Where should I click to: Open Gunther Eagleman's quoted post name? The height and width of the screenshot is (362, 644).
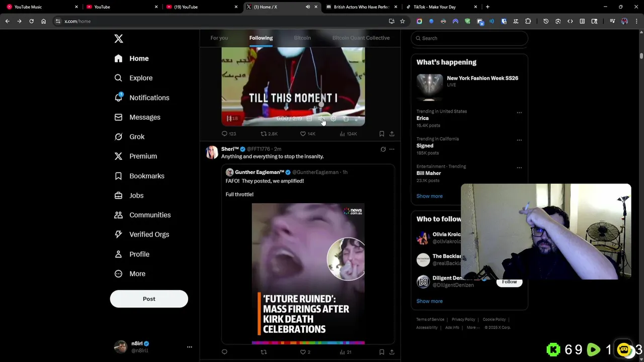pyautogui.click(x=260, y=172)
